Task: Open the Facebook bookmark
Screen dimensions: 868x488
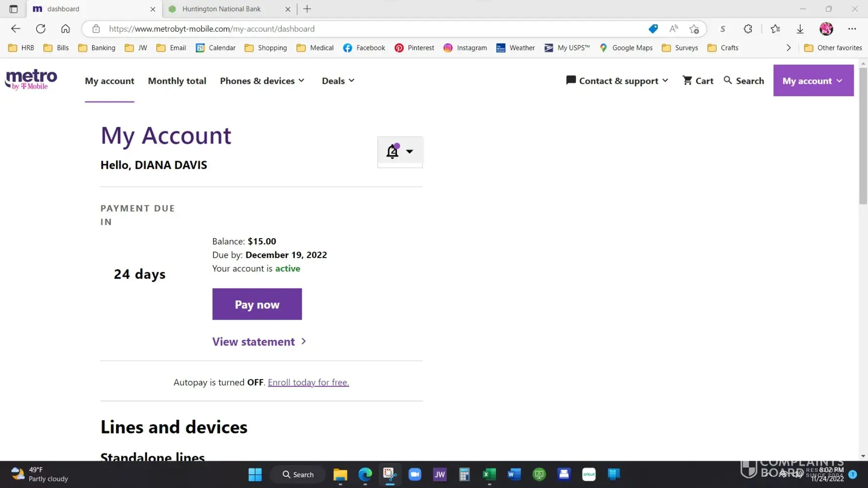Action: click(x=364, y=48)
